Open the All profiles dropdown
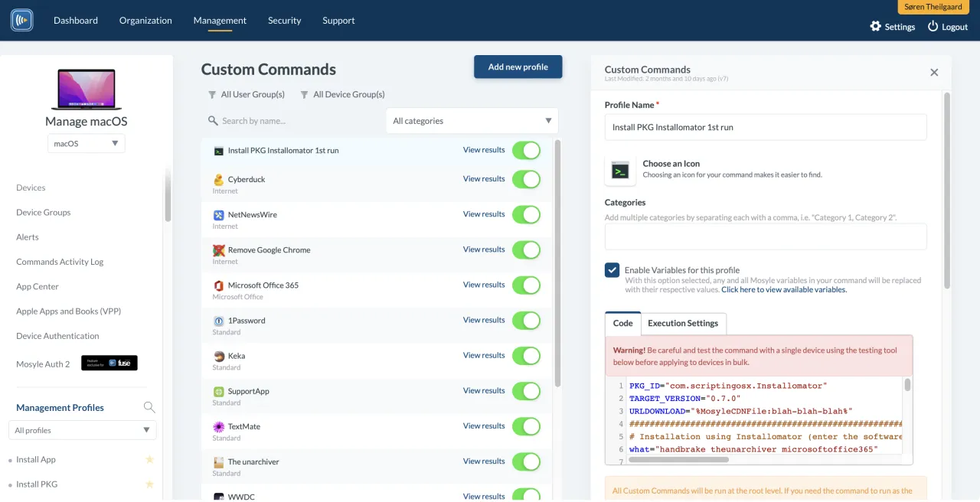 pyautogui.click(x=83, y=430)
